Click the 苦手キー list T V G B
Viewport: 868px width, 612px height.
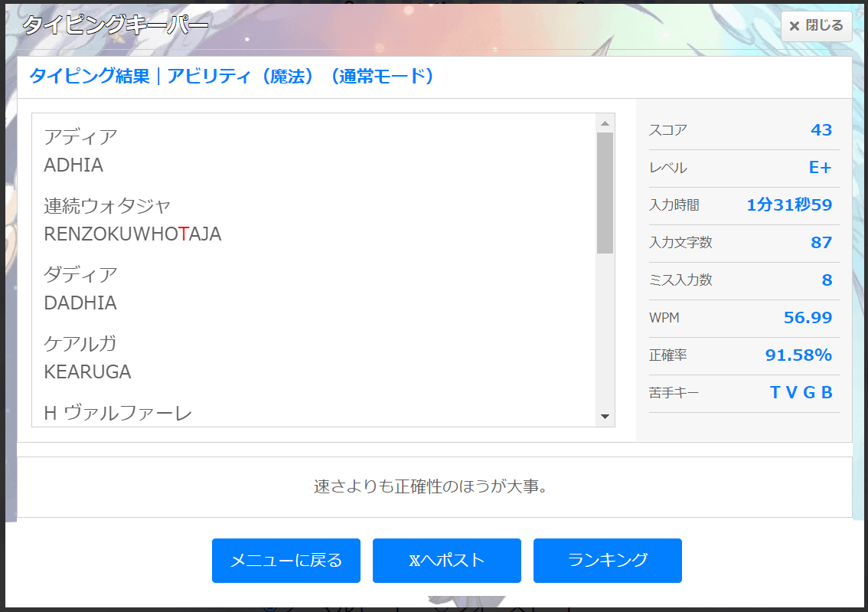pyautogui.click(x=801, y=393)
